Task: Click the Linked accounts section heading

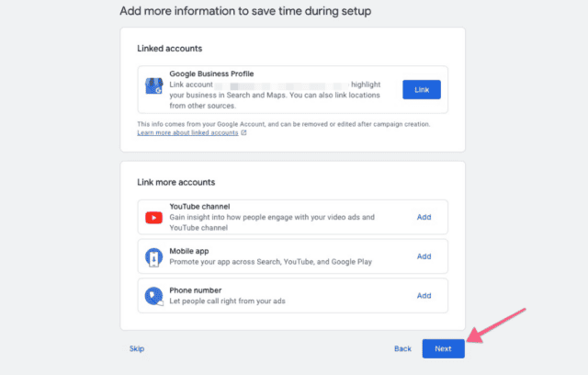Action: [x=169, y=49]
